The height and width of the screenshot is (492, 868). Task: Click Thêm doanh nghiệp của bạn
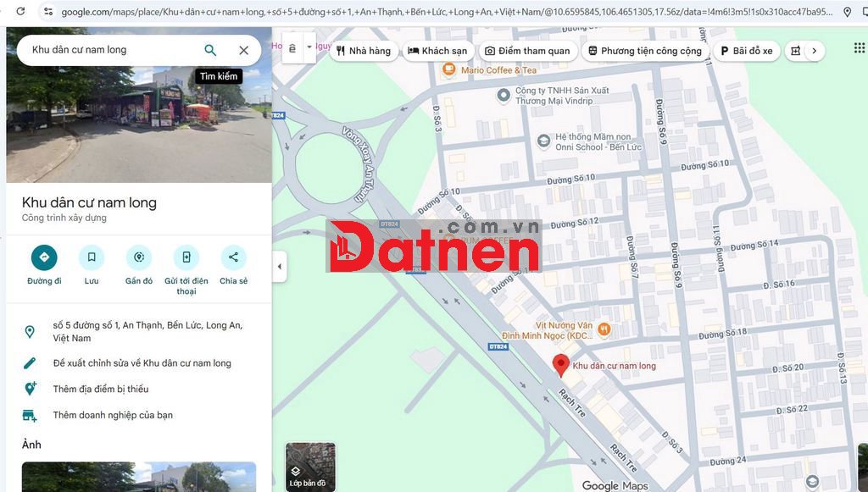[113, 415]
